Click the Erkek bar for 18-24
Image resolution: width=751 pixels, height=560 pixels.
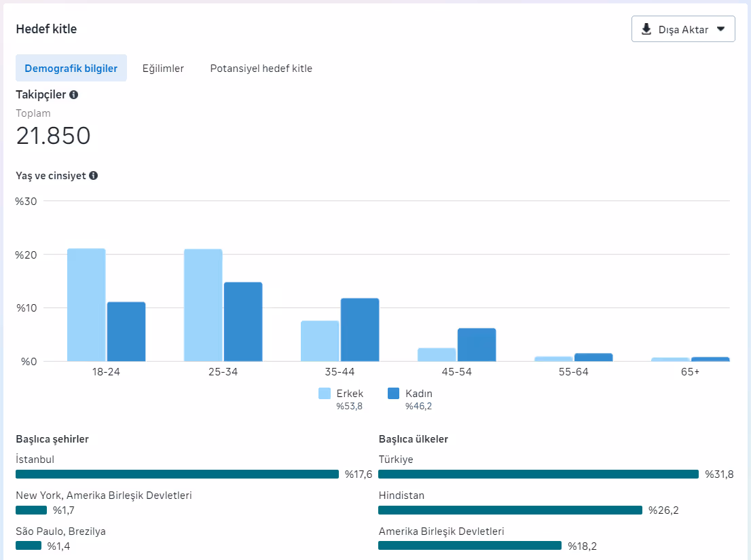click(x=86, y=305)
